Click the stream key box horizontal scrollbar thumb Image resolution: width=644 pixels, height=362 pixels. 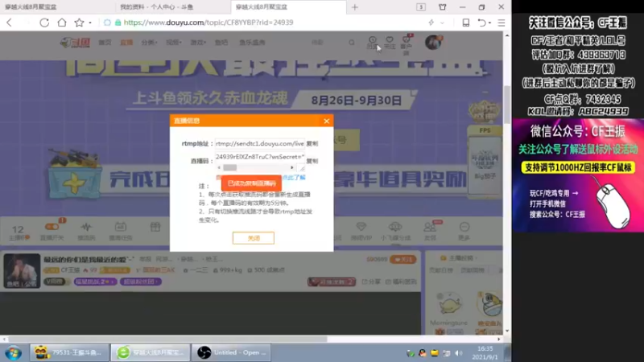click(x=230, y=167)
